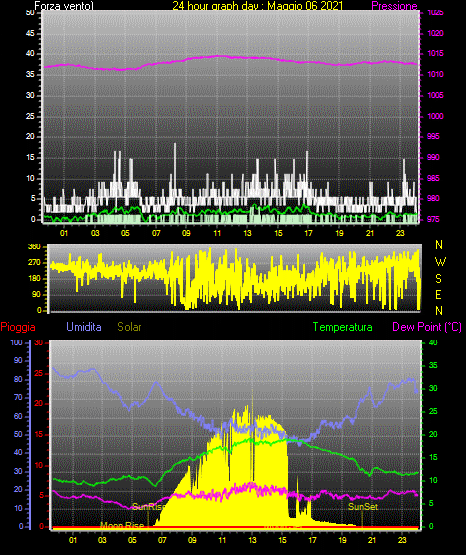Click the 'Forza vento' axis heading
The image size is (466, 555).
pyautogui.click(x=64, y=6)
